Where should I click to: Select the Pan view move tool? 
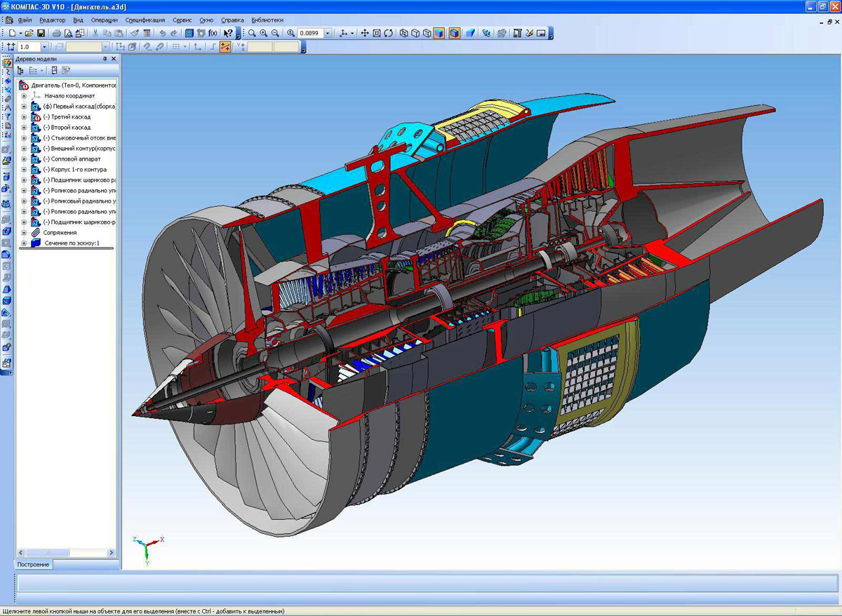pos(365,33)
